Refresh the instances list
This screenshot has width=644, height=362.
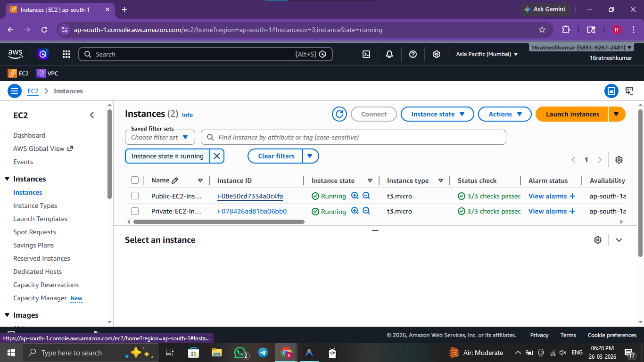coord(339,114)
